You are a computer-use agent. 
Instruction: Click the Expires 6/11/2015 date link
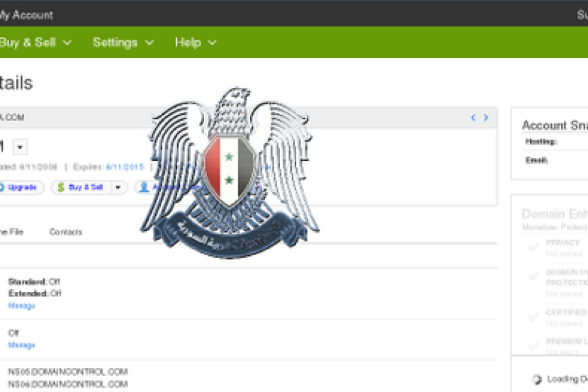tap(125, 167)
